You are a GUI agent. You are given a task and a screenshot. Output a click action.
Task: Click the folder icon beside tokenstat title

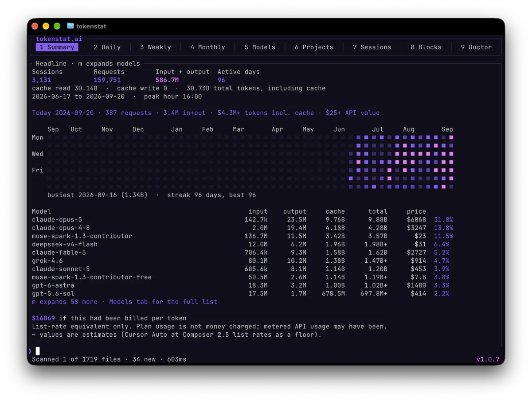point(70,26)
